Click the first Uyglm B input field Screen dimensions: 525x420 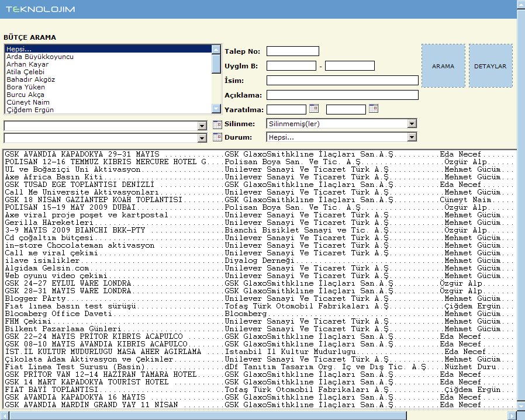pos(291,66)
